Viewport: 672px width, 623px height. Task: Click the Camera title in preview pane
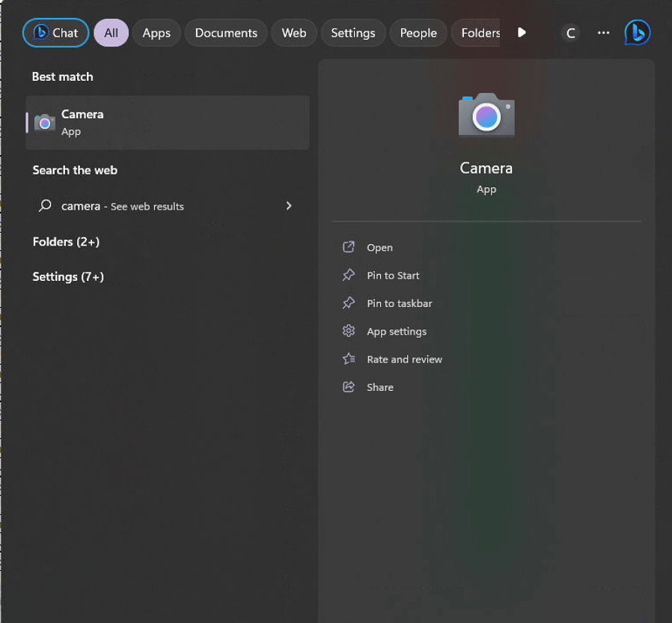tap(486, 168)
